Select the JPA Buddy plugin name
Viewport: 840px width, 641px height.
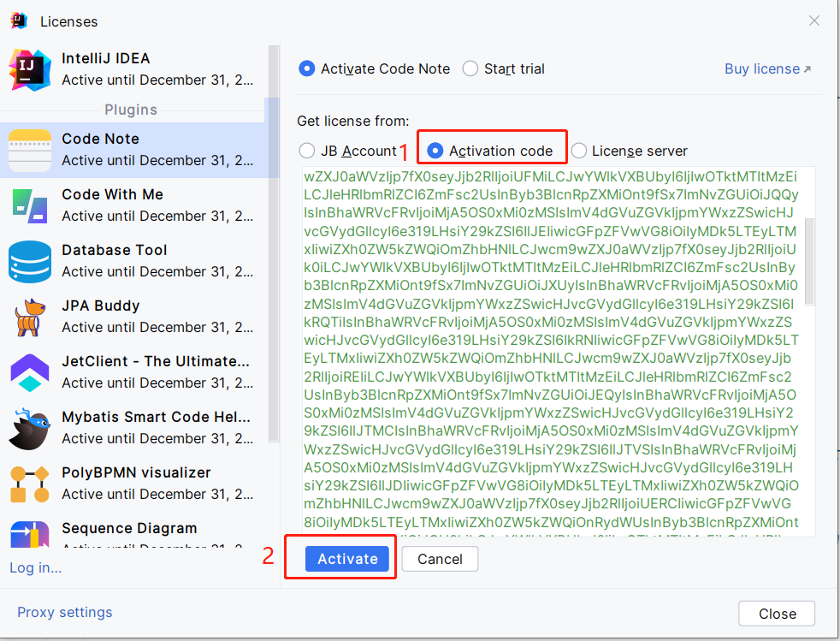[x=101, y=306]
